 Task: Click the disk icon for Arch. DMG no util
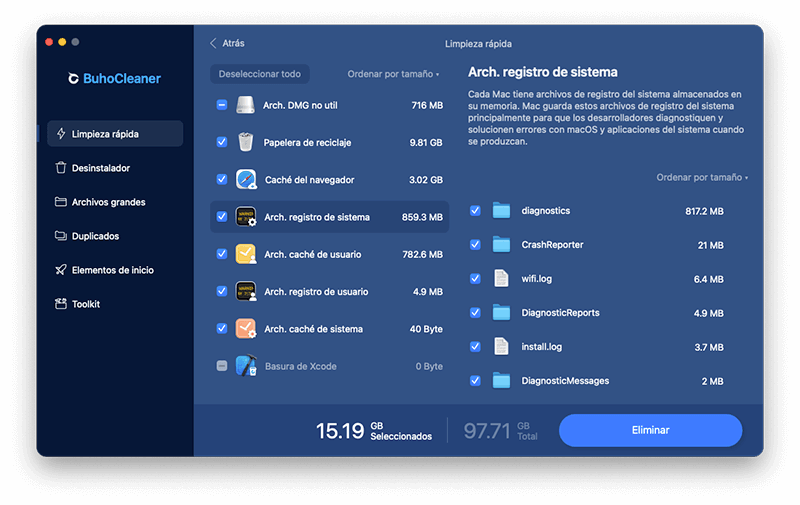[x=245, y=105]
